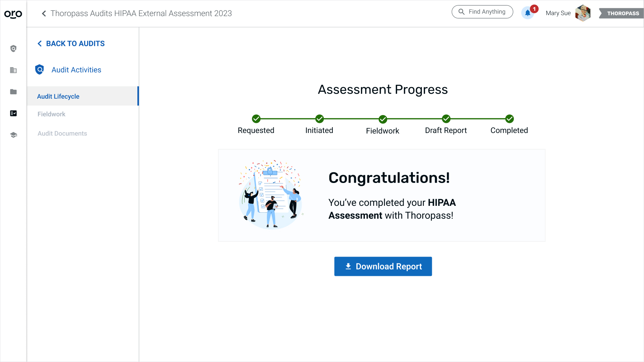Select the checklist tasks icon in the sidebar

tap(13, 113)
